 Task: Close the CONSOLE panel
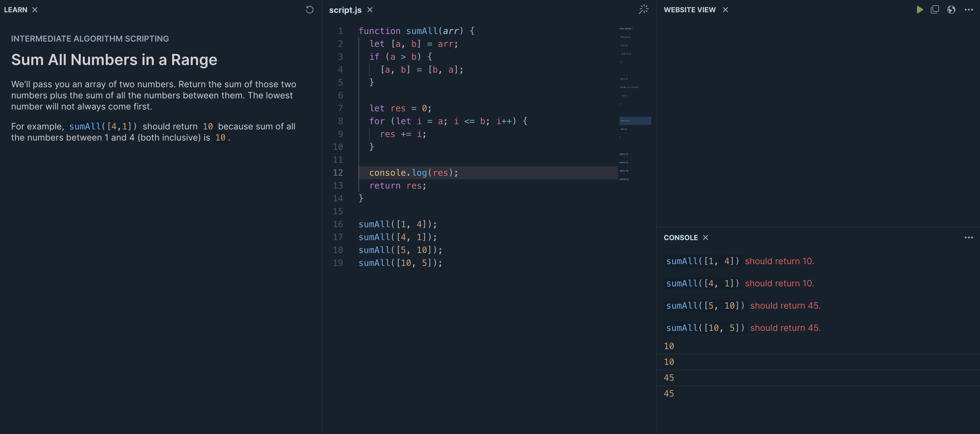click(705, 237)
